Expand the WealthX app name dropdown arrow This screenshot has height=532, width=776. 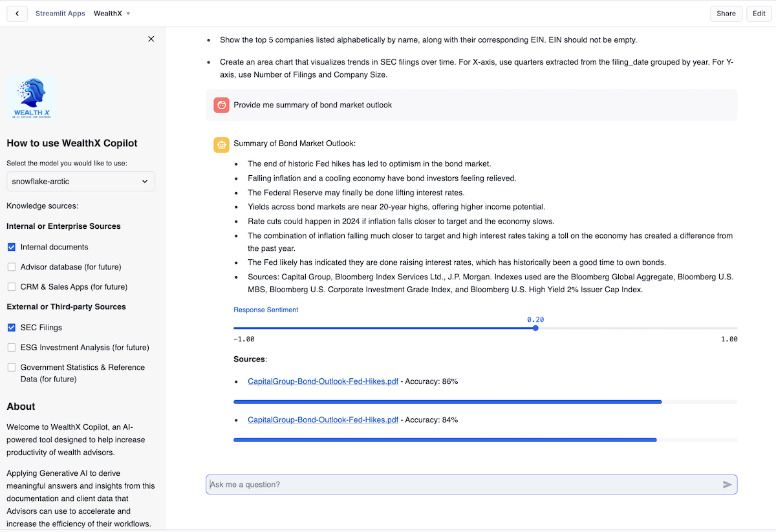click(128, 14)
